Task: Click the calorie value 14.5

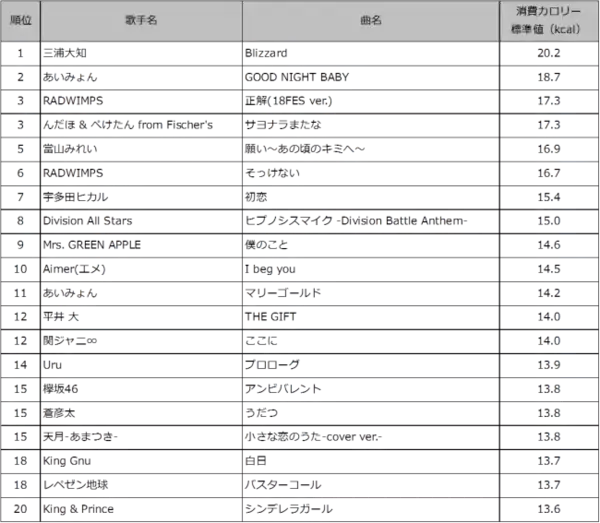Action: (x=548, y=269)
